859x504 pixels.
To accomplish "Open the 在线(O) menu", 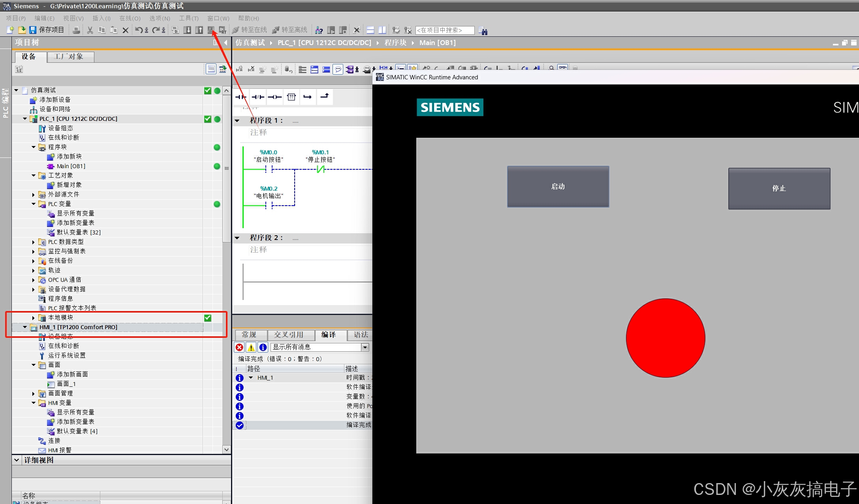I will (130, 18).
